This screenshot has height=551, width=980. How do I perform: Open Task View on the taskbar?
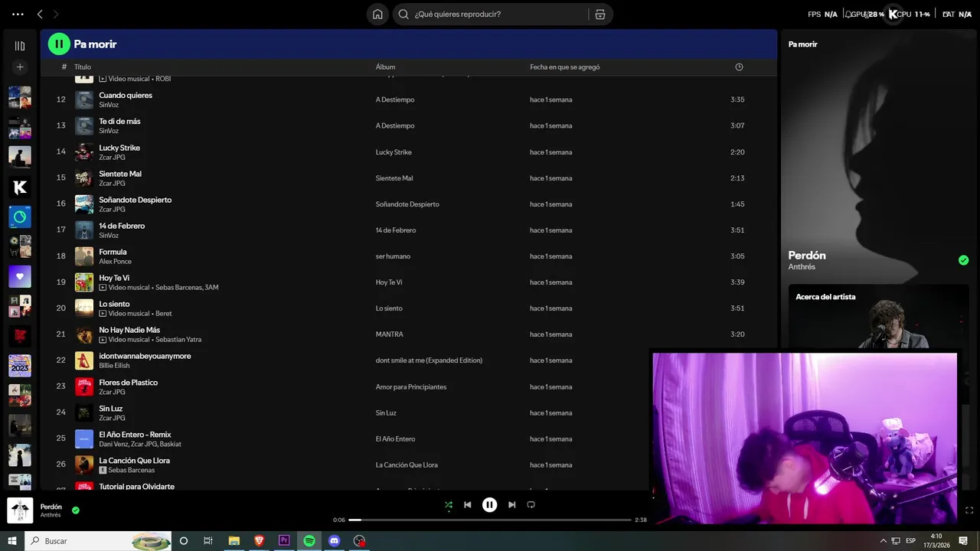[208, 541]
